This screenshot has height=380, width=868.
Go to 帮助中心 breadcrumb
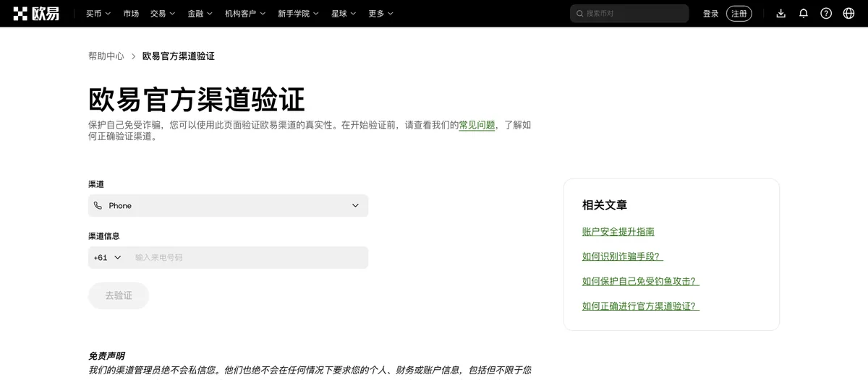(x=106, y=56)
